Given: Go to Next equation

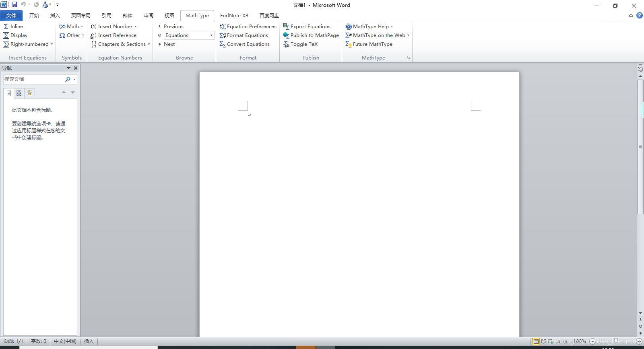Looking at the screenshot, I should point(166,44).
